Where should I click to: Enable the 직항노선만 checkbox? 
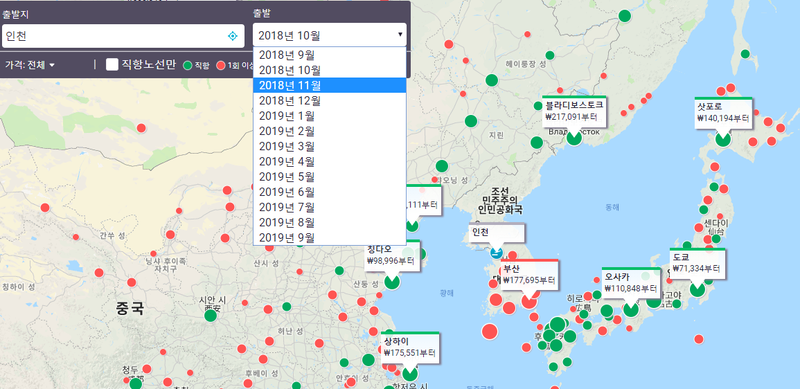tap(112, 64)
